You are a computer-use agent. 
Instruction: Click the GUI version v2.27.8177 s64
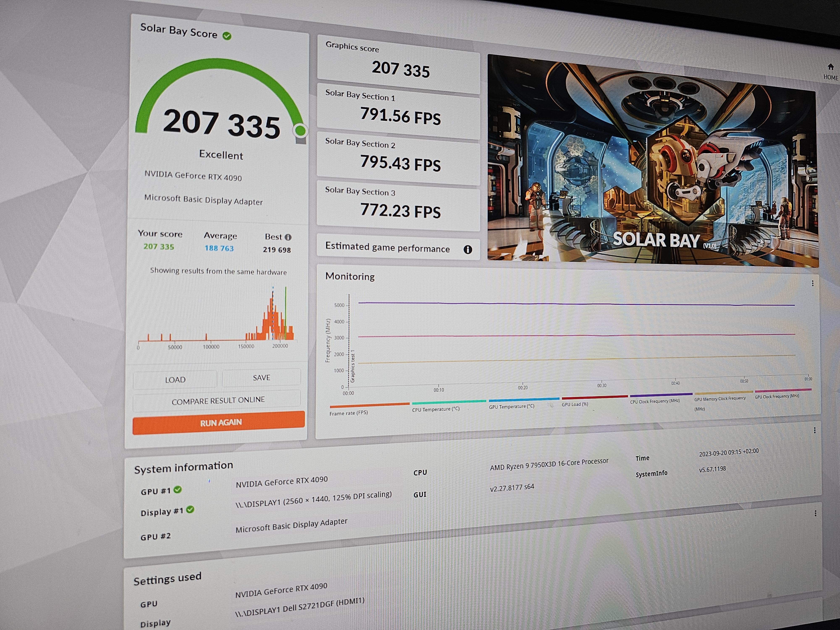point(512,487)
